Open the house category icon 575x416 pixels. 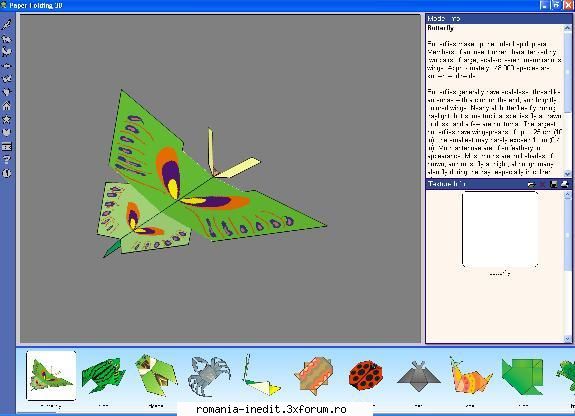coord(7,106)
